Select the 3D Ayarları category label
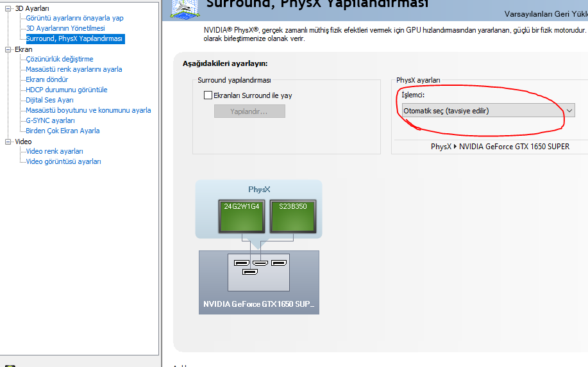Image resolution: width=588 pixels, height=367 pixels. click(x=32, y=8)
